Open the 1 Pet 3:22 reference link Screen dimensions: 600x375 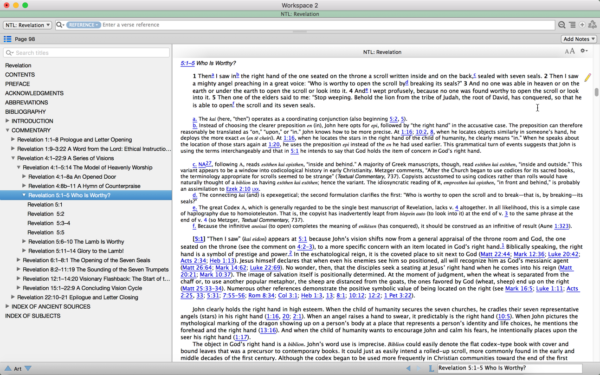pyautogui.click(x=398, y=295)
